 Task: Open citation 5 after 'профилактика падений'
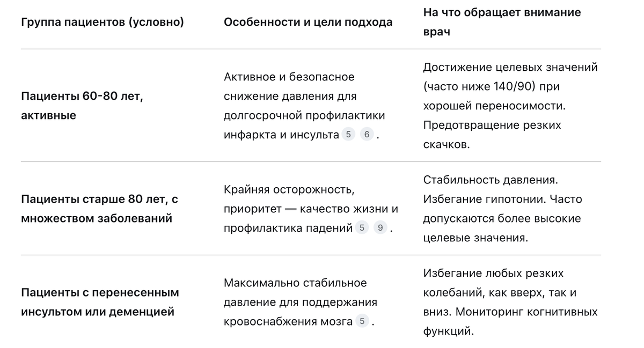(x=362, y=228)
